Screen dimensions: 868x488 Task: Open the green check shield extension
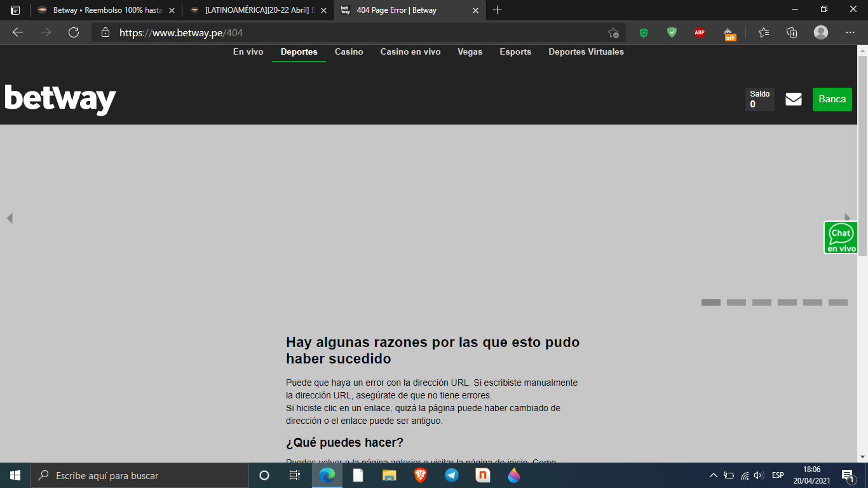tap(672, 32)
